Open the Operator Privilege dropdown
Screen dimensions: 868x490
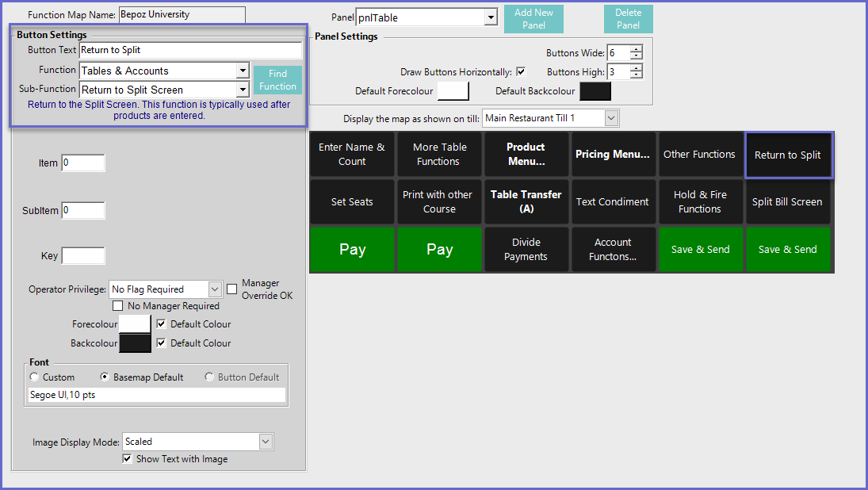[x=215, y=289]
